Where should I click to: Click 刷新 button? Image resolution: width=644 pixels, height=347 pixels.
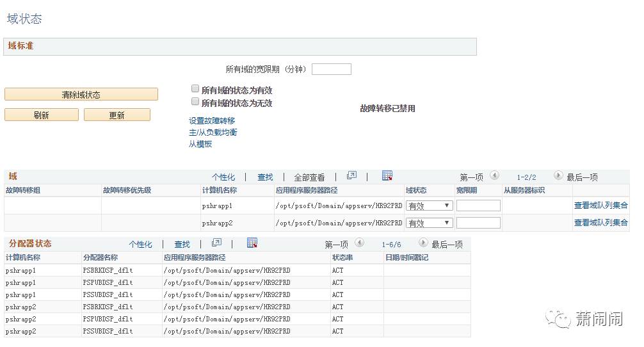(x=42, y=115)
